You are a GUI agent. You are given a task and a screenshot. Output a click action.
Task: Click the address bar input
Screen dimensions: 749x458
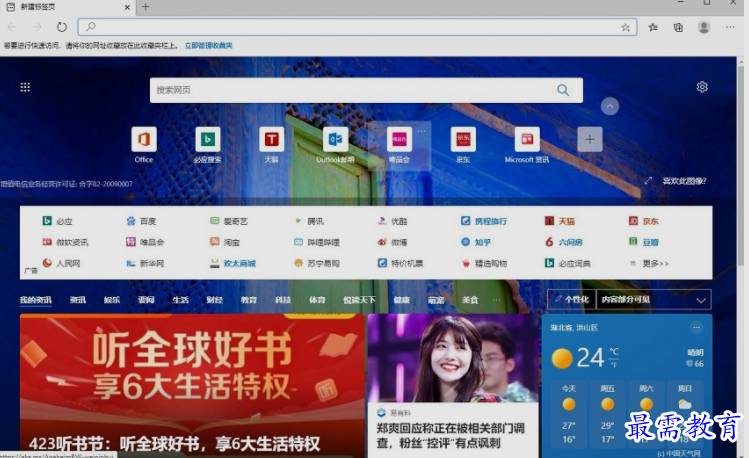tap(357, 27)
